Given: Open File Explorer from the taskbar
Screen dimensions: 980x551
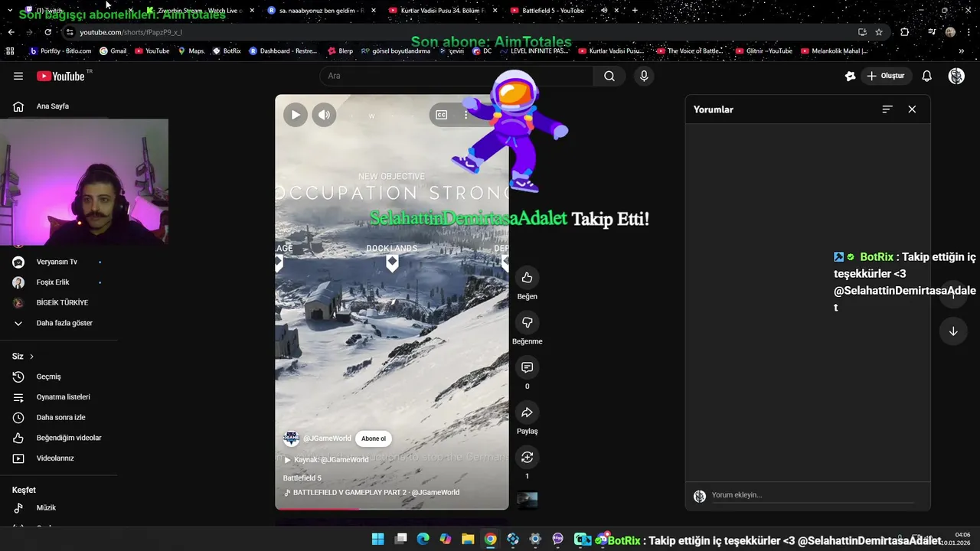Looking at the screenshot, I should [468, 540].
